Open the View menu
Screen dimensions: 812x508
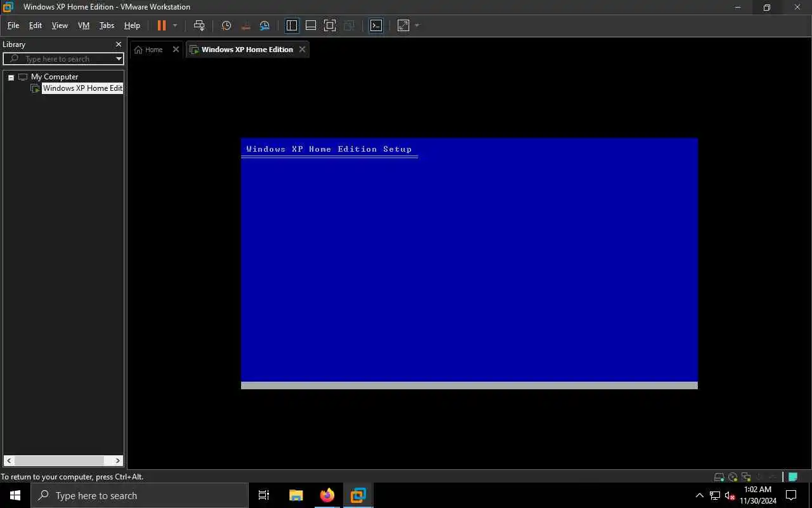click(x=60, y=25)
